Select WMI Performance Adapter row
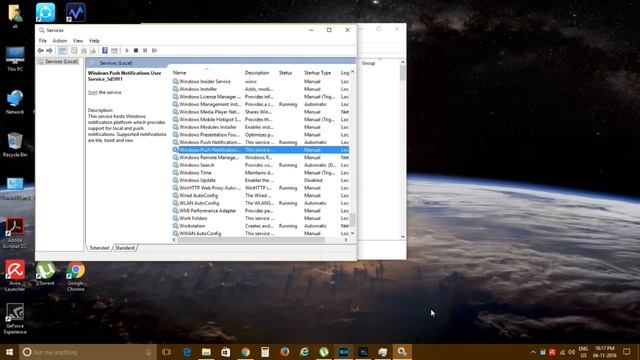 pyautogui.click(x=260, y=211)
